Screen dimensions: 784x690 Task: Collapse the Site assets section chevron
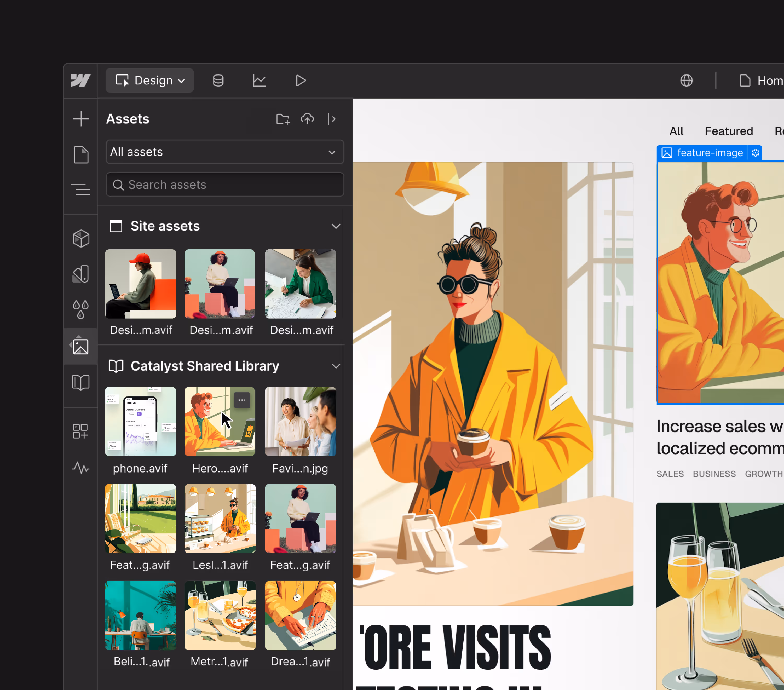(x=336, y=226)
